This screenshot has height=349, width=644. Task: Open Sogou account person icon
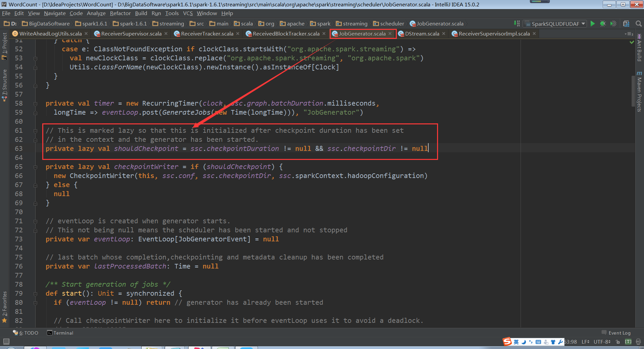[x=546, y=342]
